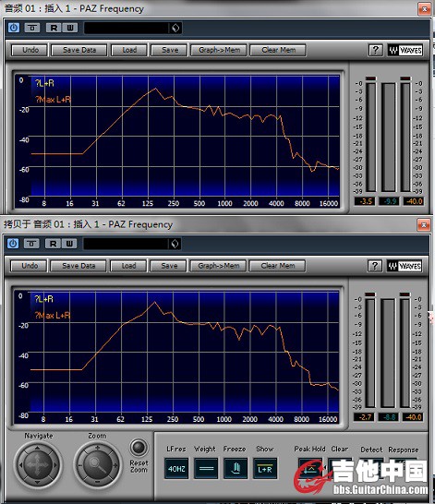Close the top PAZ Frequency window
This screenshot has height=504, width=435.
tap(425, 9)
